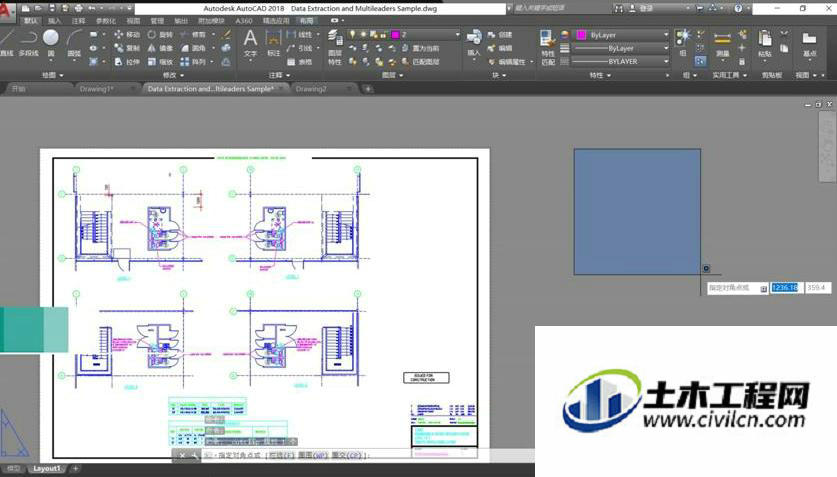Screen dimensions: 837x477
Task: Click Match Layer (匹配图层) button
Action: (420, 62)
